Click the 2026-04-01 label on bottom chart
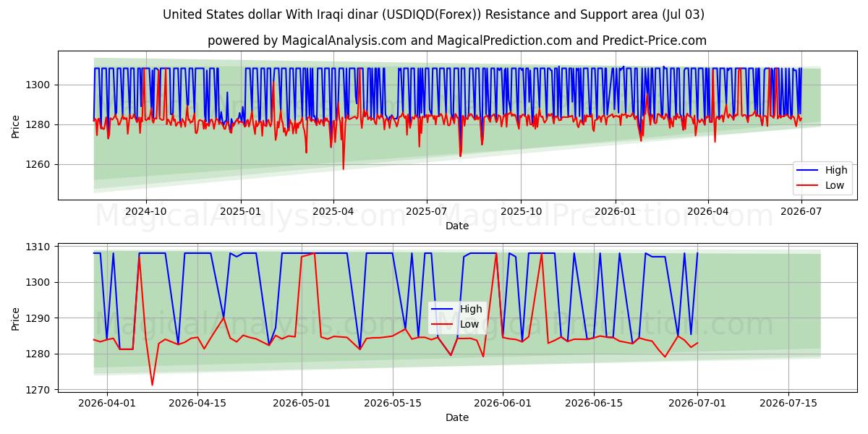 coord(107,403)
